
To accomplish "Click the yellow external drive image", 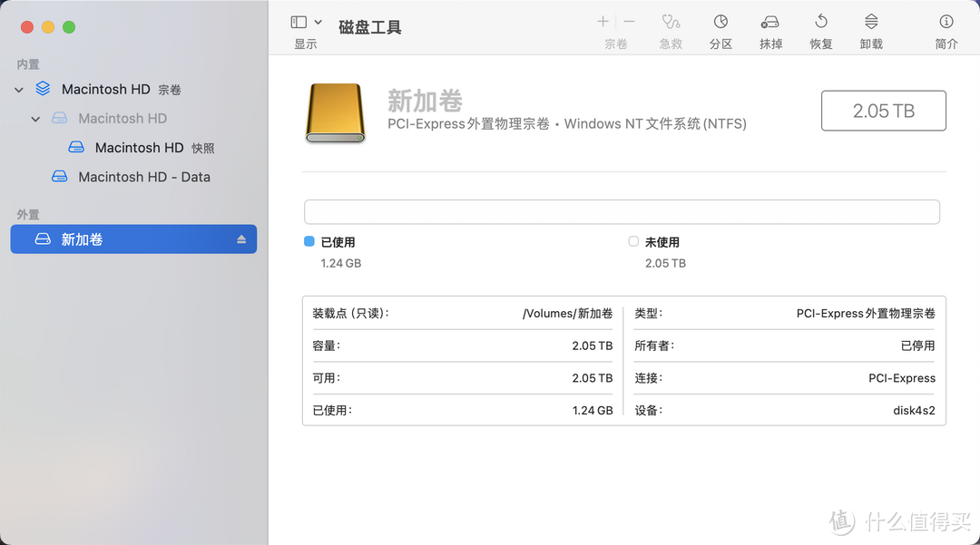I will pos(336,113).
